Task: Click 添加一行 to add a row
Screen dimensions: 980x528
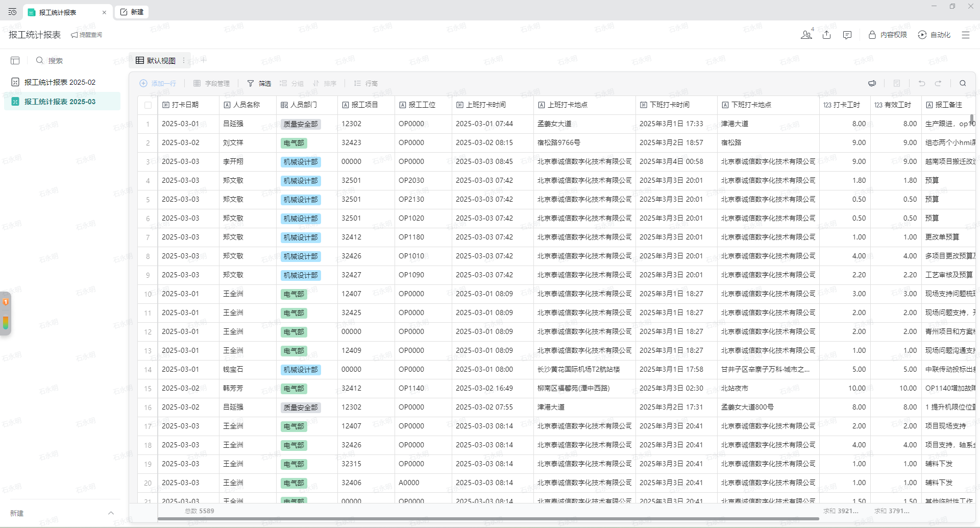Action: 158,83
